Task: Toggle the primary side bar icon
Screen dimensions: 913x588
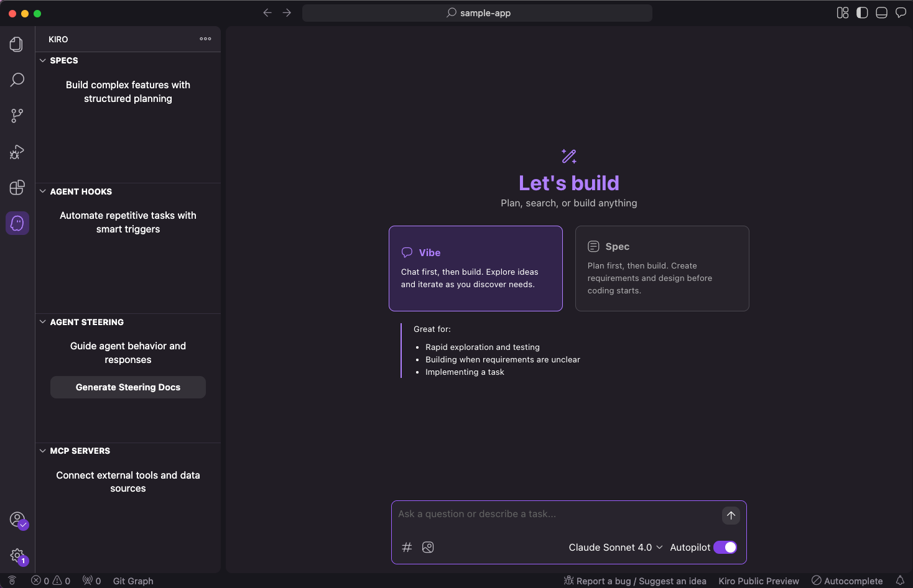Action: 862,12
